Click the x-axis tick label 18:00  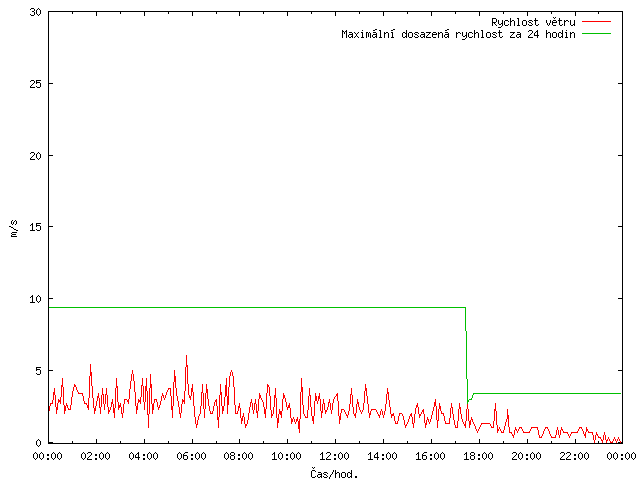tap(478, 456)
